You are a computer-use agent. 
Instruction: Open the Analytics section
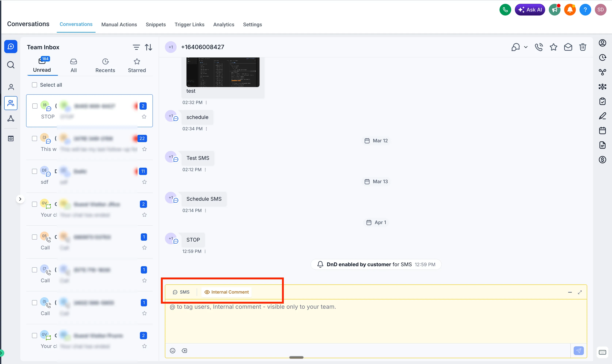(223, 24)
